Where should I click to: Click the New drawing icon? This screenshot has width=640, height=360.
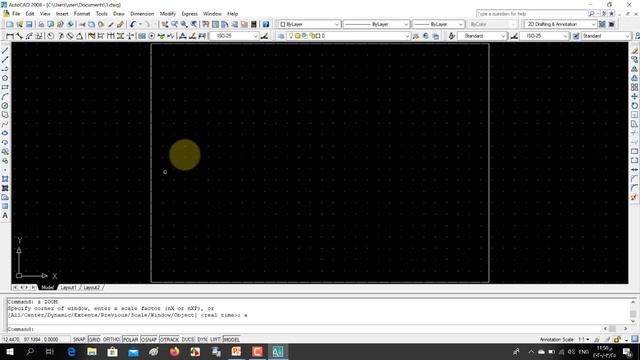pyautogui.click(x=10, y=24)
